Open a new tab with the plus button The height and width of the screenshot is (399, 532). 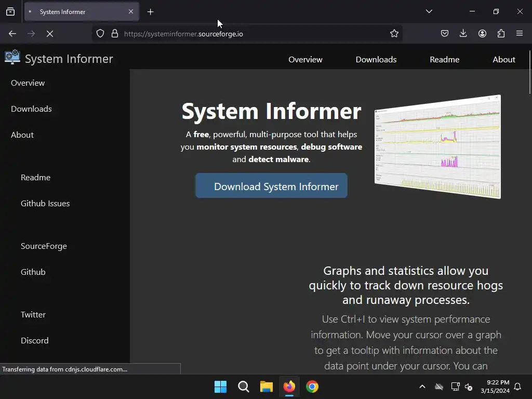click(x=150, y=12)
